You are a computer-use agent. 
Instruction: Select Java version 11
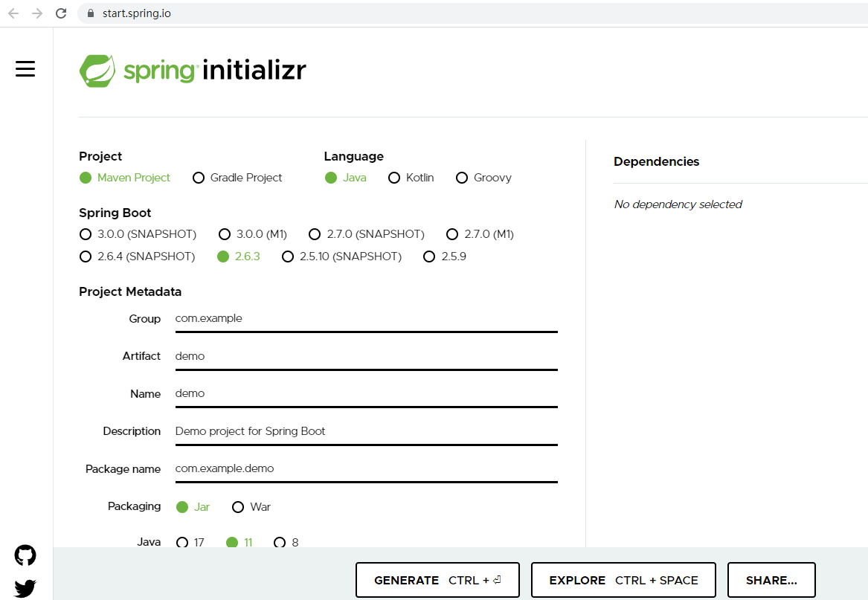[x=239, y=543]
